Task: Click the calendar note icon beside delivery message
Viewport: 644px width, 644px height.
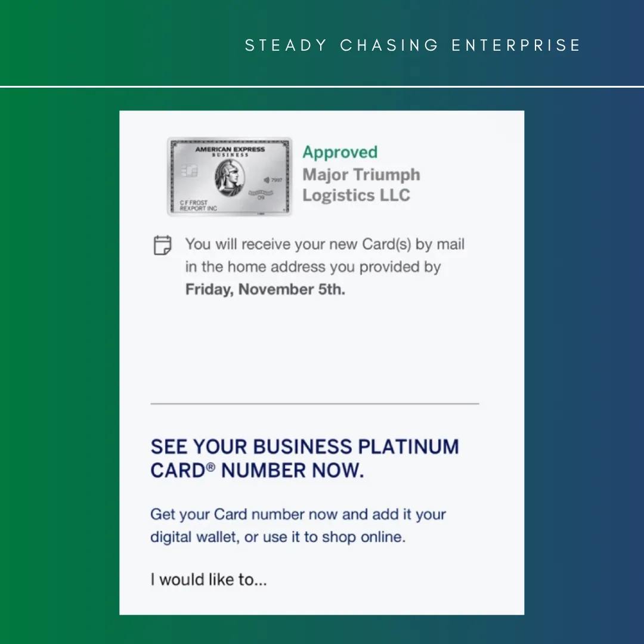Action: [x=162, y=245]
